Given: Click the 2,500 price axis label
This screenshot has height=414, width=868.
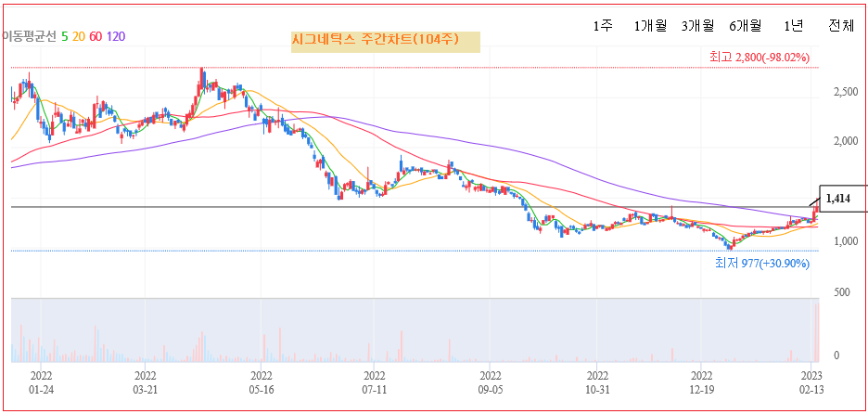Looking at the screenshot, I should coord(846,92).
